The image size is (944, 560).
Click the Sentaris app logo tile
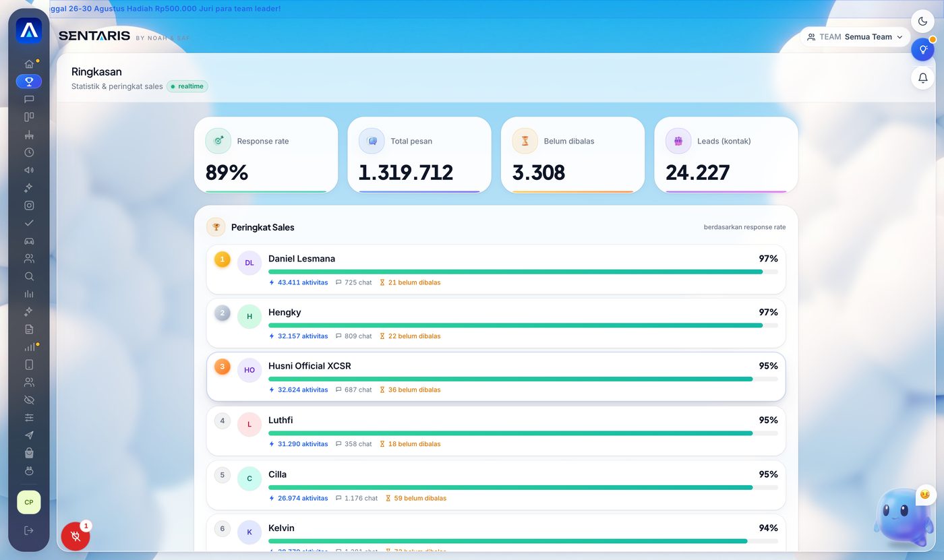(x=29, y=30)
